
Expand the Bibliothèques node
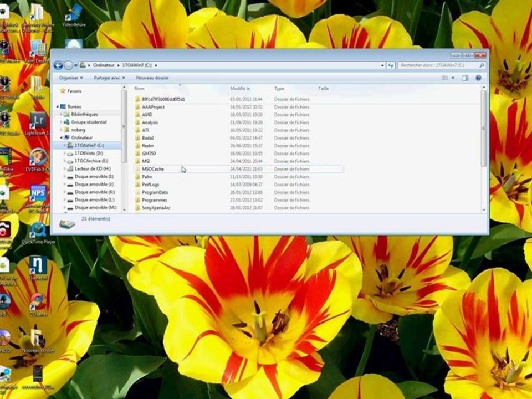(61, 114)
